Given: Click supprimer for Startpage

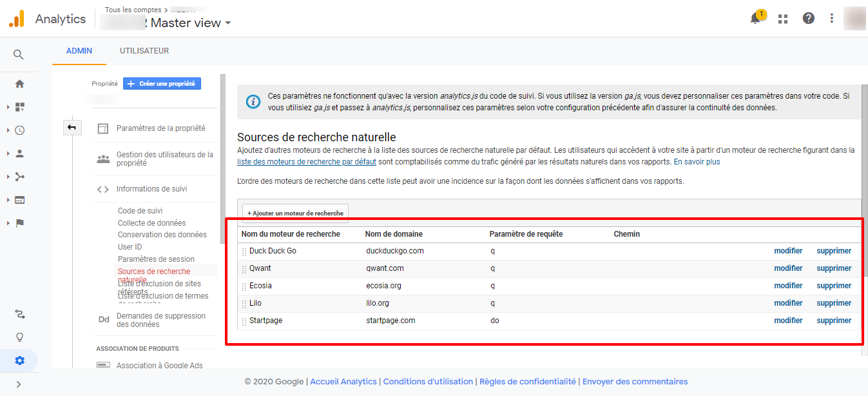Looking at the screenshot, I should point(834,321).
